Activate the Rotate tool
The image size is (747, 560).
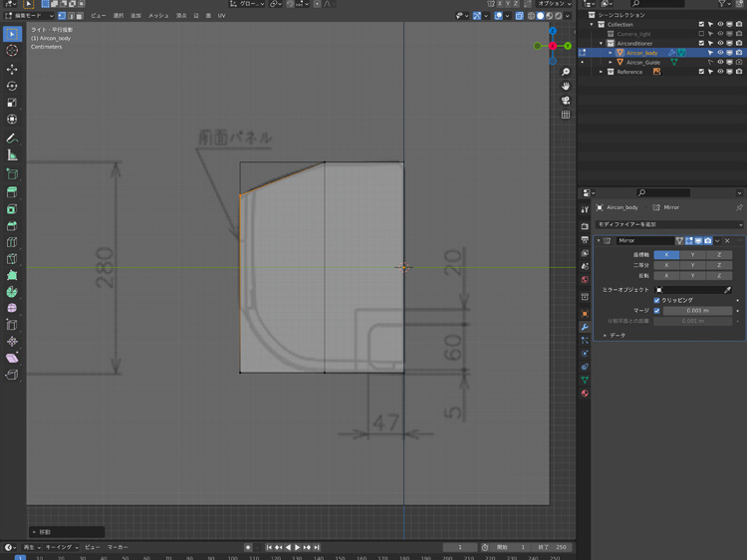click(12, 86)
